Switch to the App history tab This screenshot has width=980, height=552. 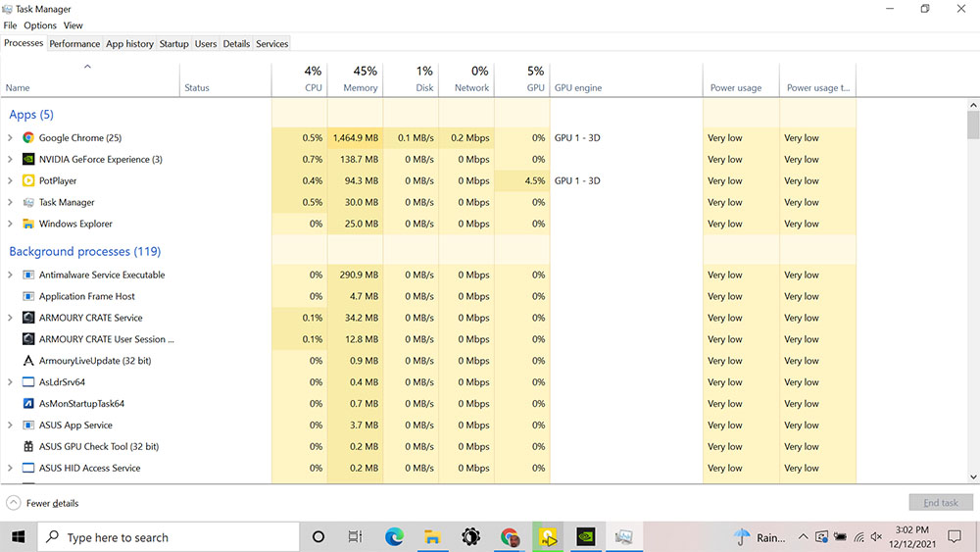[x=129, y=44]
